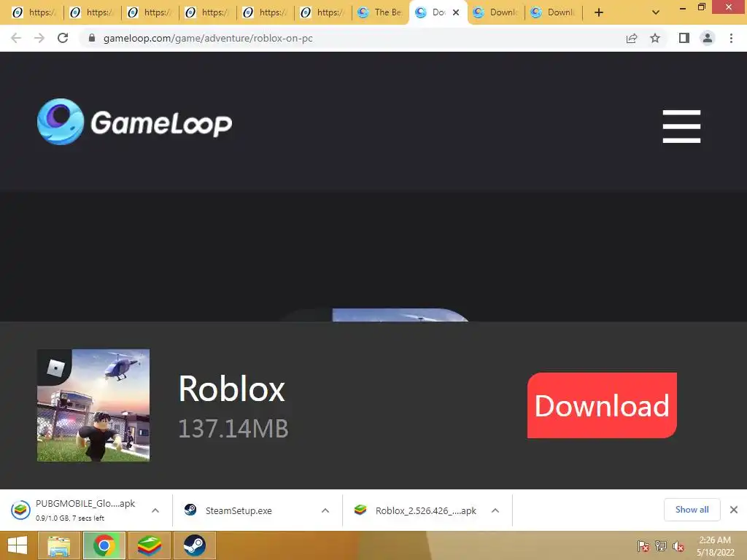Viewport: 747px width, 560px height.
Task: Switch to the fifth https tab
Action: 265,12
